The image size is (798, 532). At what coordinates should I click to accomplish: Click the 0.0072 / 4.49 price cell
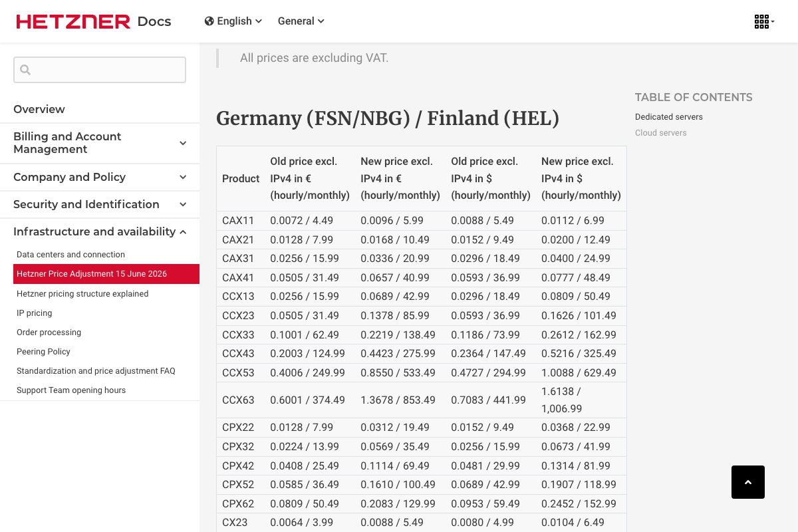pyautogui.click(x=310, y=221)
